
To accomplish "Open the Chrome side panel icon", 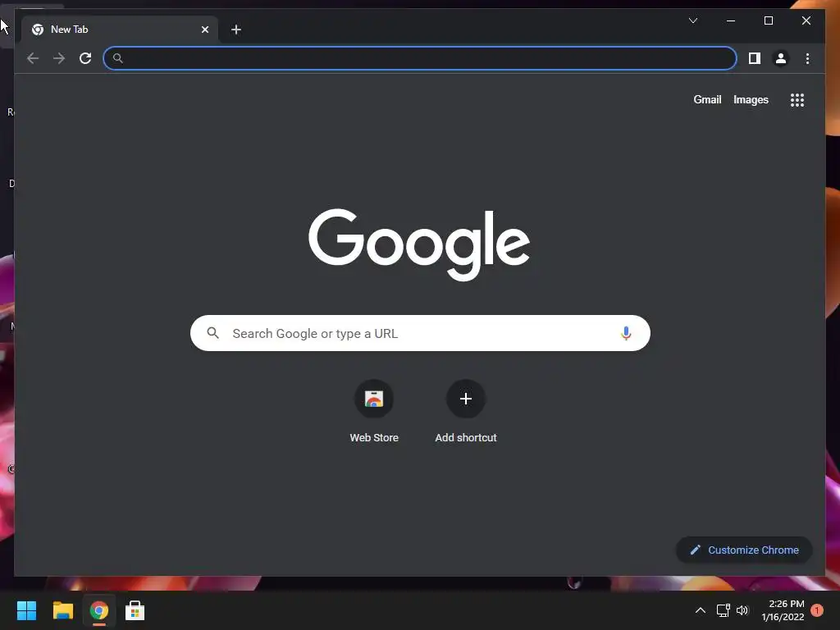I will point(755,58).
